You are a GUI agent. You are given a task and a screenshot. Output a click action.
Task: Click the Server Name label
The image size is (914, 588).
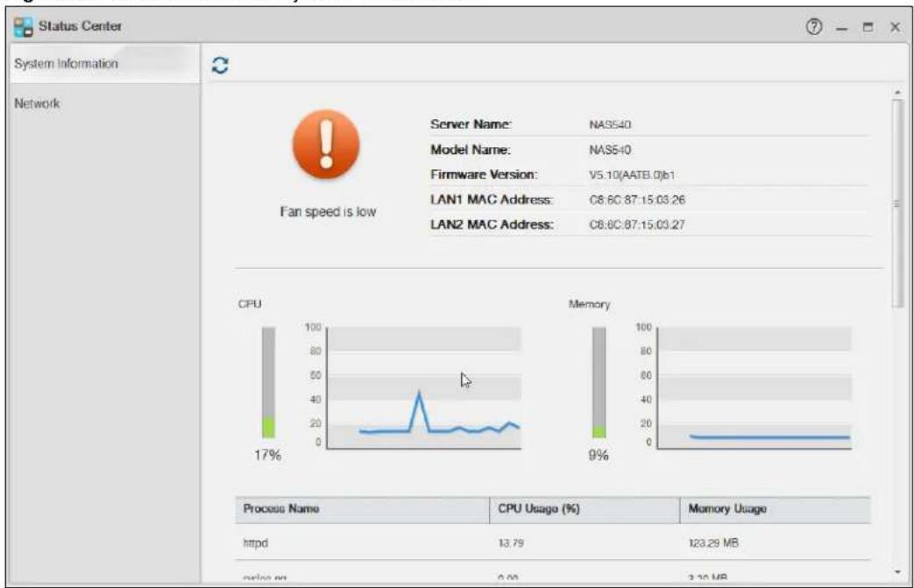point(471,124)
